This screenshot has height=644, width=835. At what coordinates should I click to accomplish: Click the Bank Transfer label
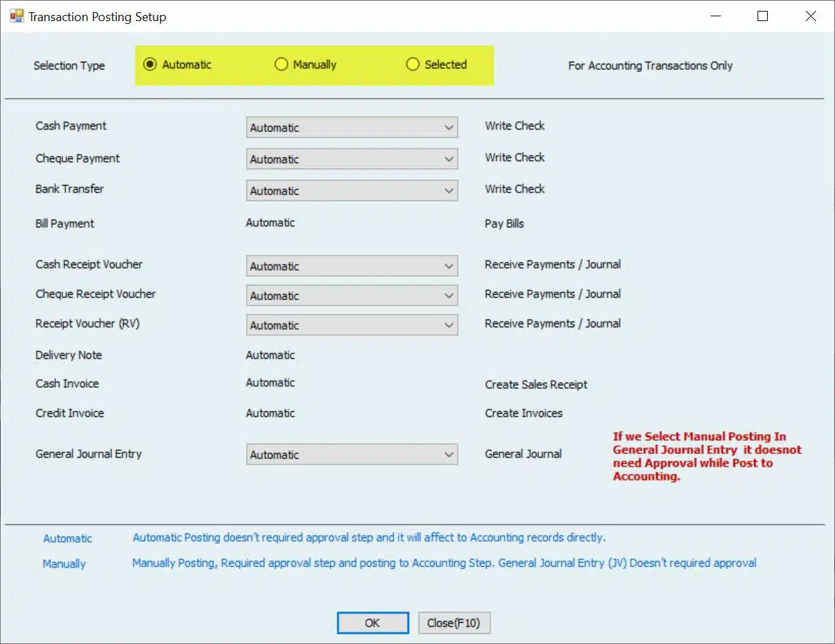click(69, 189)
